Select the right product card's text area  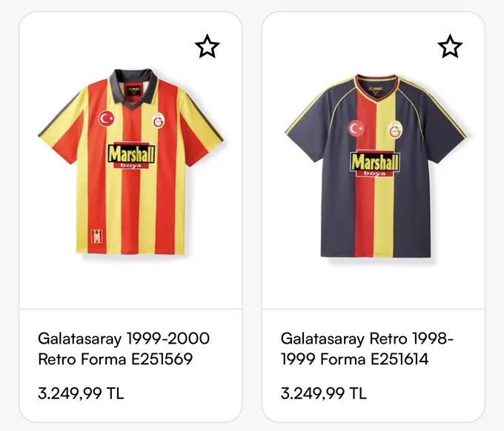point(373,366)
